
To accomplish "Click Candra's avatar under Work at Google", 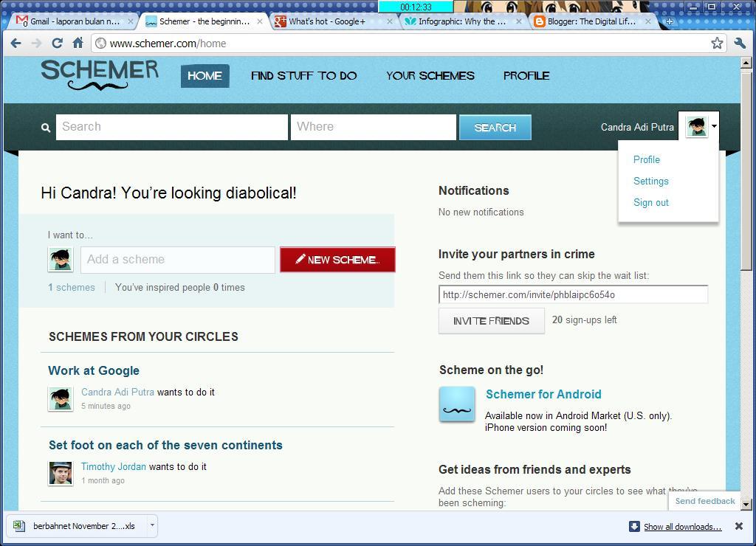I will [61, 398].
